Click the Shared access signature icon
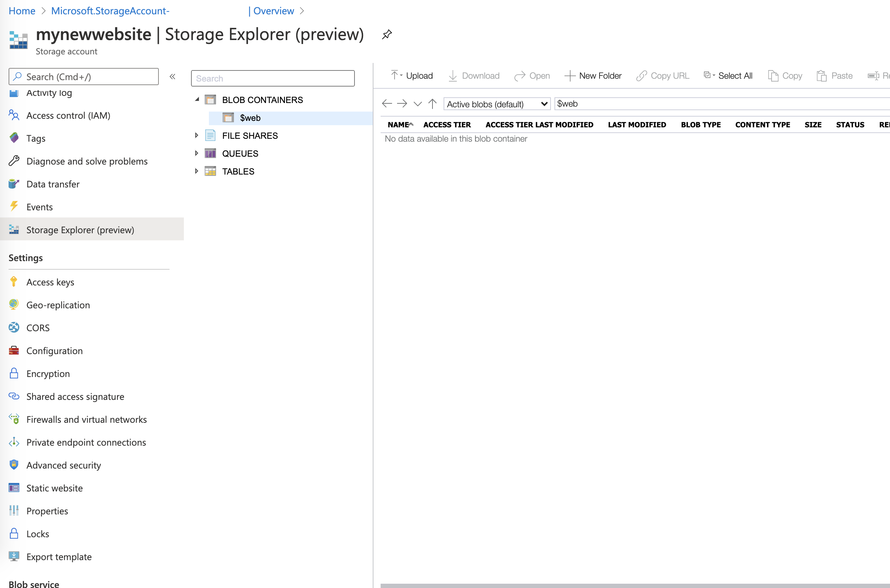Viewport: 890px width, 588px height. click(x=14, y=396)
